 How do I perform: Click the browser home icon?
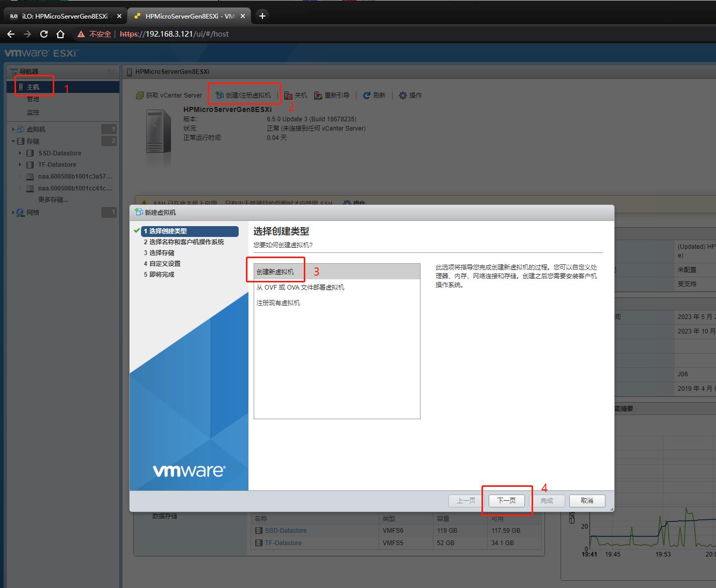tap(60, 34)
